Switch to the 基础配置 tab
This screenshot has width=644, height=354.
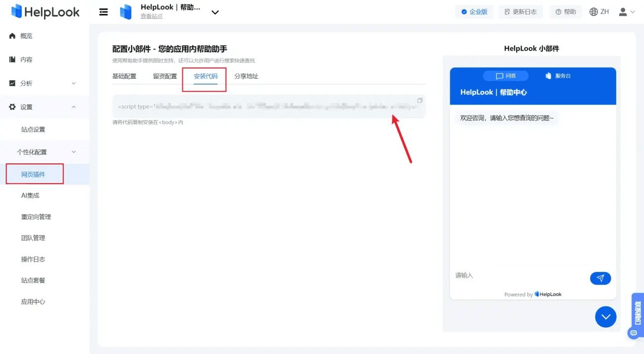point(124,76)
